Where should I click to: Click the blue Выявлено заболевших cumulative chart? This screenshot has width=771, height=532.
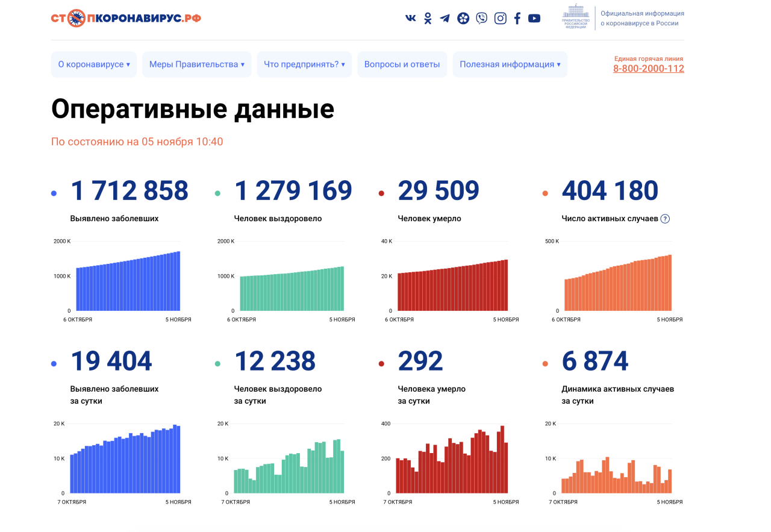click(128, 280)
